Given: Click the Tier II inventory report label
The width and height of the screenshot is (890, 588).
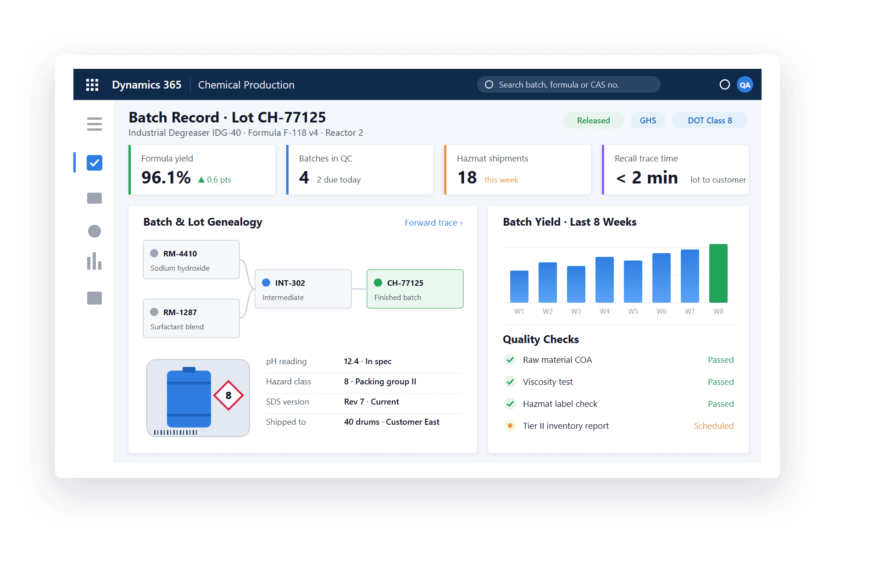Looking at the screenshot, I should (x=566, y=426).
